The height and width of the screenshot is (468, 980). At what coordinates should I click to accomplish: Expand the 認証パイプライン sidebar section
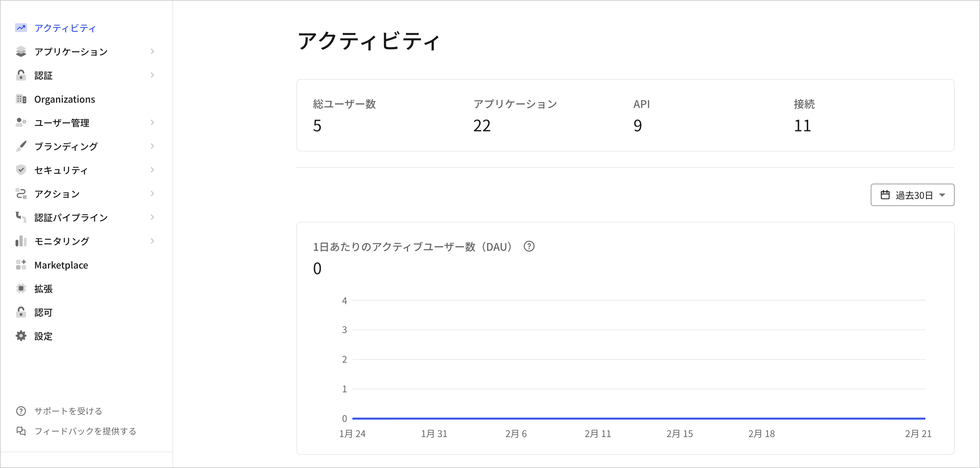click(x=153, y=217)
